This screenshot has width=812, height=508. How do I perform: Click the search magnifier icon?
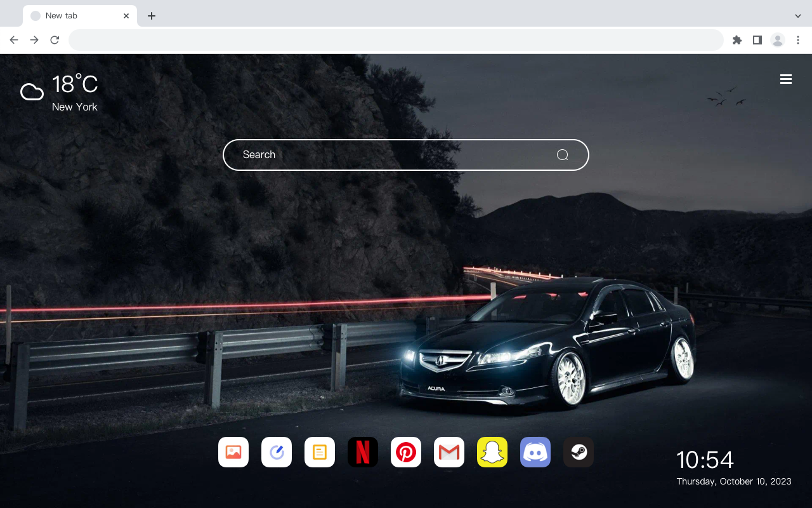(x=562, y=155)
